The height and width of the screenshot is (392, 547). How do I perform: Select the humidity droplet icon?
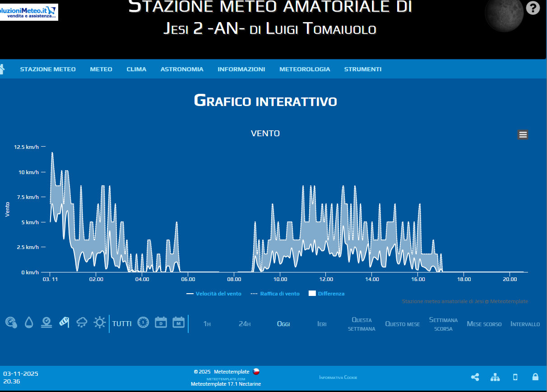[x=29, y=322]
